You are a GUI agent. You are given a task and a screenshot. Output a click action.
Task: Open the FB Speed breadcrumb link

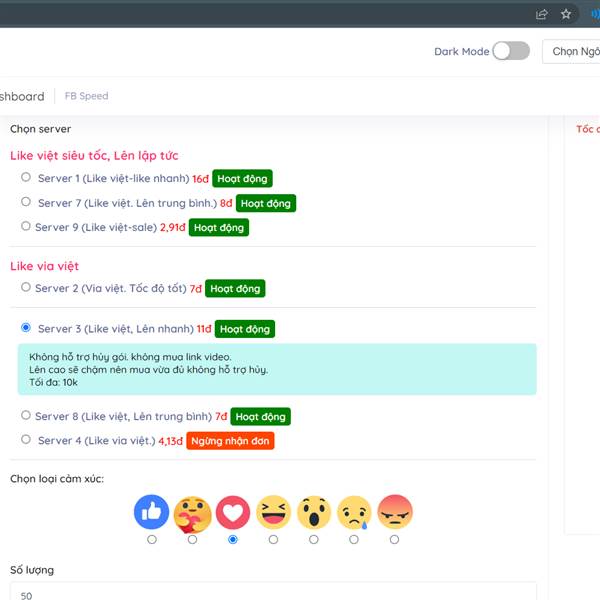86,96
